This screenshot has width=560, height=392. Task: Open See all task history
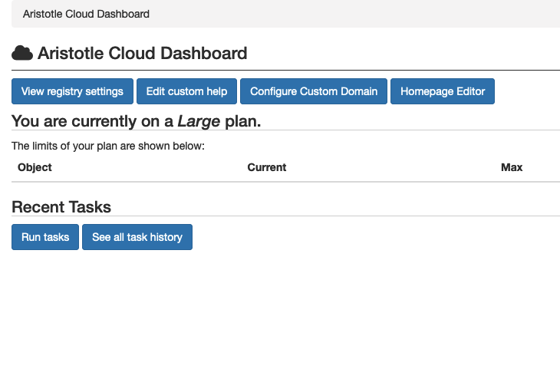click(x=137, y=237)
